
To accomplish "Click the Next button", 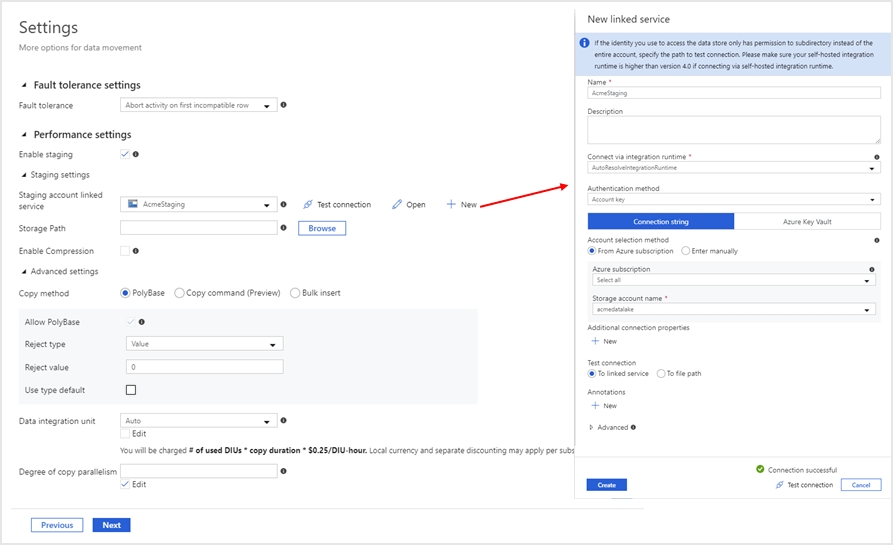I will tap(112, 525).
